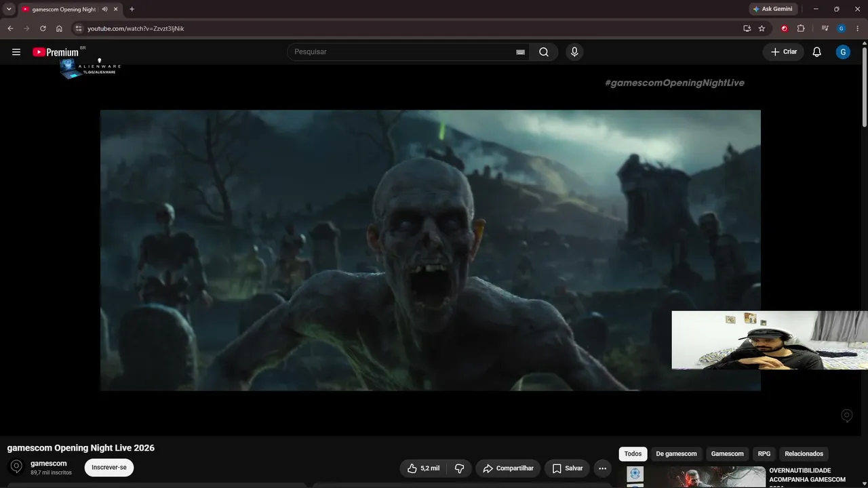Close the gamescom Opening Night tab

116,9
